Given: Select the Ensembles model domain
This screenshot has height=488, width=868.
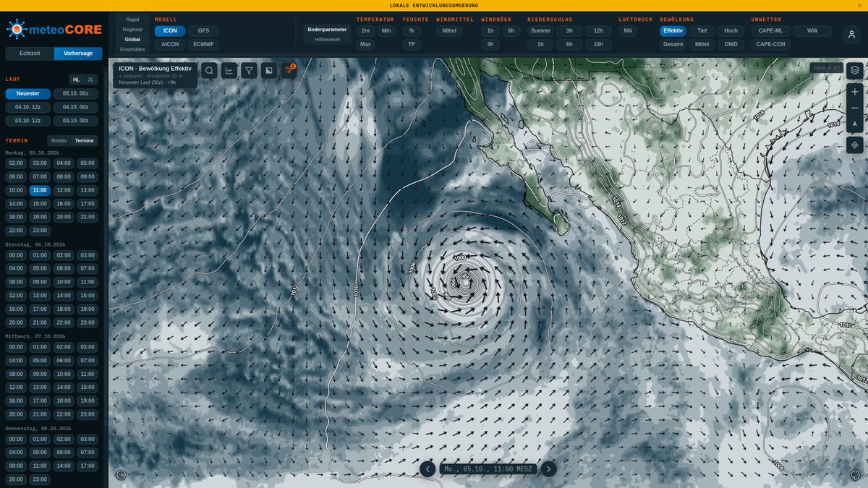Looking at the screenshot, I should coord(132,49).
